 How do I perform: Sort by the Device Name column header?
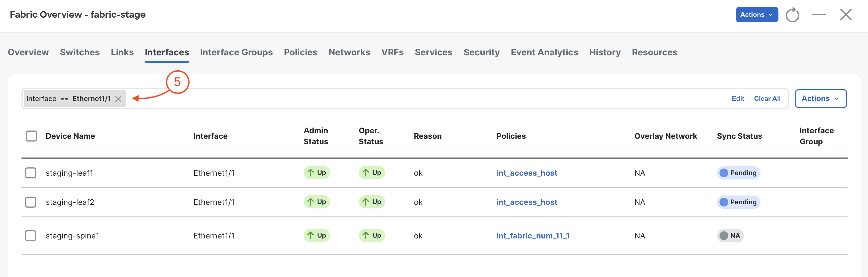71,136
